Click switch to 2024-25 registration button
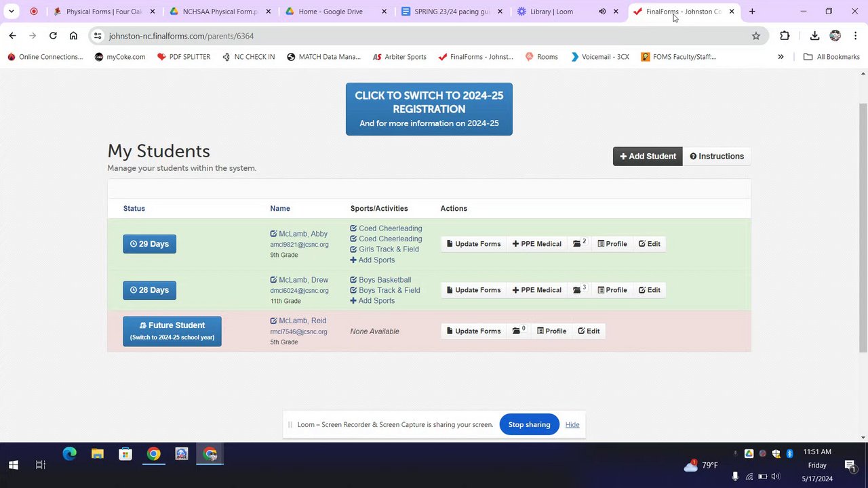868x488 pixels. coord(429,109)
